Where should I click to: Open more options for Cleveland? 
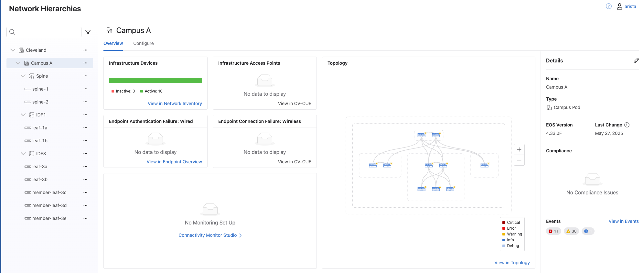pos(85,50)
